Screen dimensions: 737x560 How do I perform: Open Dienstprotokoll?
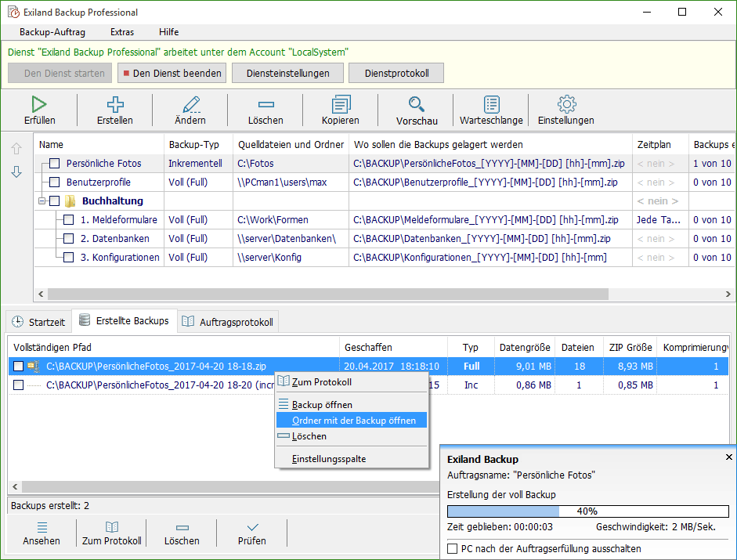(396, 73)
